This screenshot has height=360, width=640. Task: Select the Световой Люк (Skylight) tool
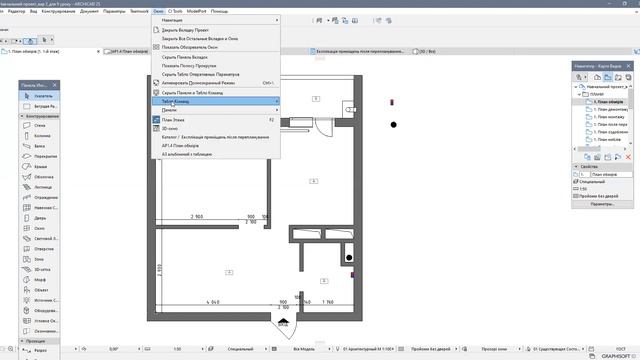click(x=39, y=238)
